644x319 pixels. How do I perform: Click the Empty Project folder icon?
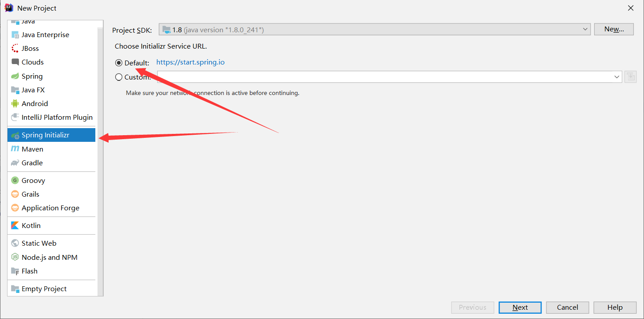pos(15,289)
